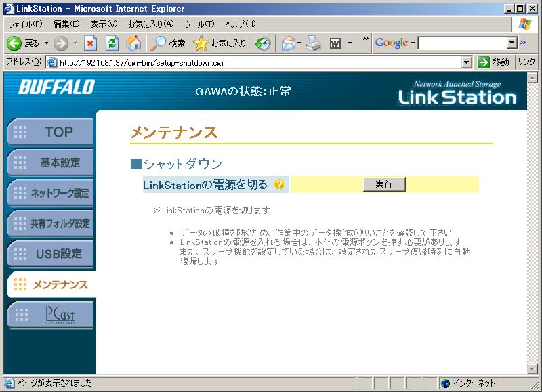The image size is (542, 392).
Task: Open Back button history dropdown arrow
Action: pos(46,43)
